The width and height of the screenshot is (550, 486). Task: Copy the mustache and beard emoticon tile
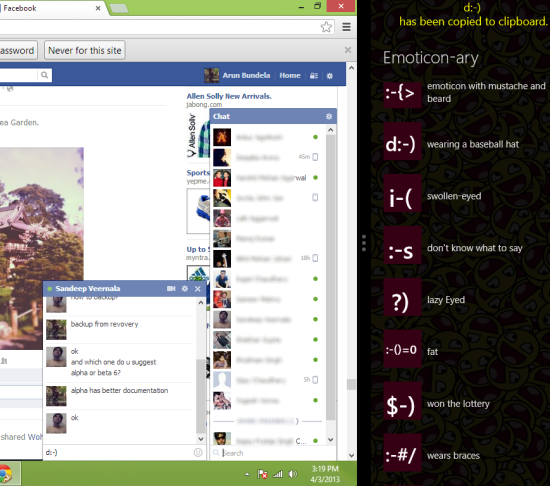click(402, 93)
